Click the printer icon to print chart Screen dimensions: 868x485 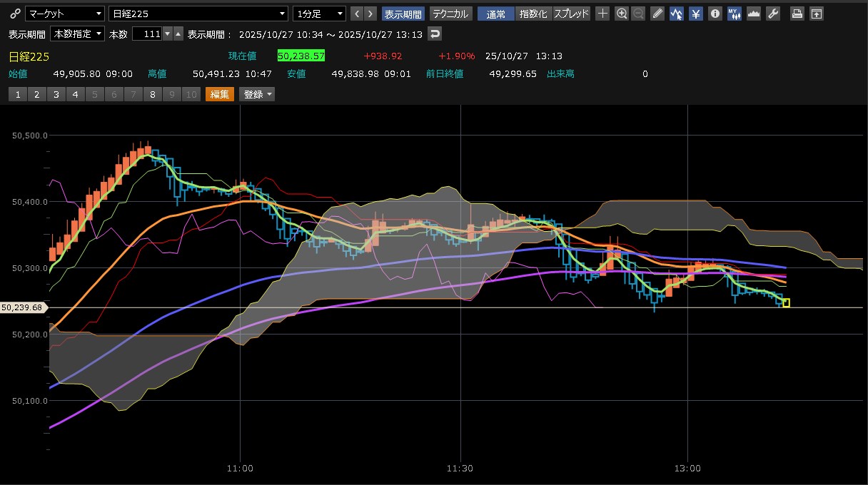point(797,14)
